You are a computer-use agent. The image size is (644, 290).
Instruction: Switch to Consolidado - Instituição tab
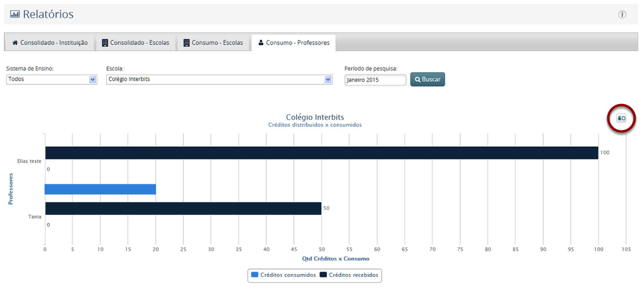pos(50,43)
